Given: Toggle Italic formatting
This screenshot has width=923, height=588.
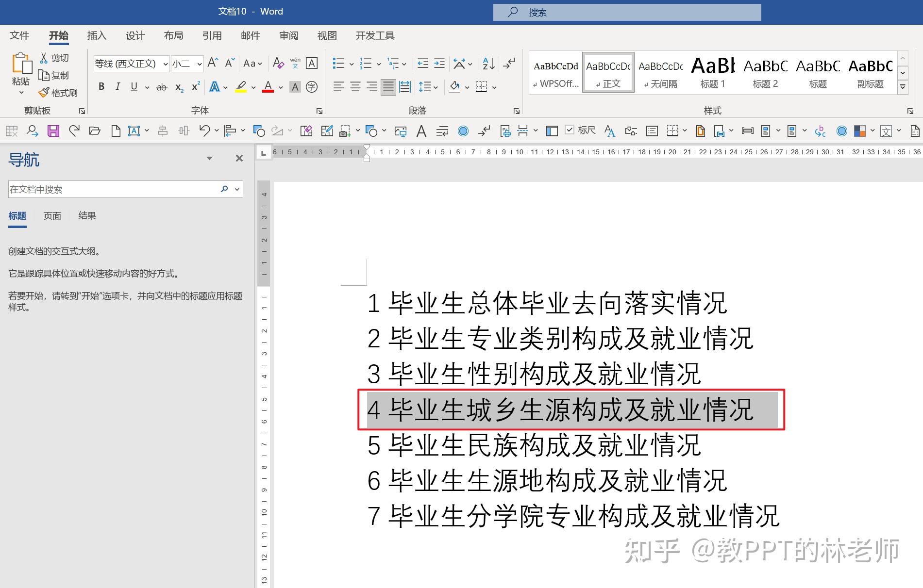Looking at the screenshot, I should tap(117, 87).
